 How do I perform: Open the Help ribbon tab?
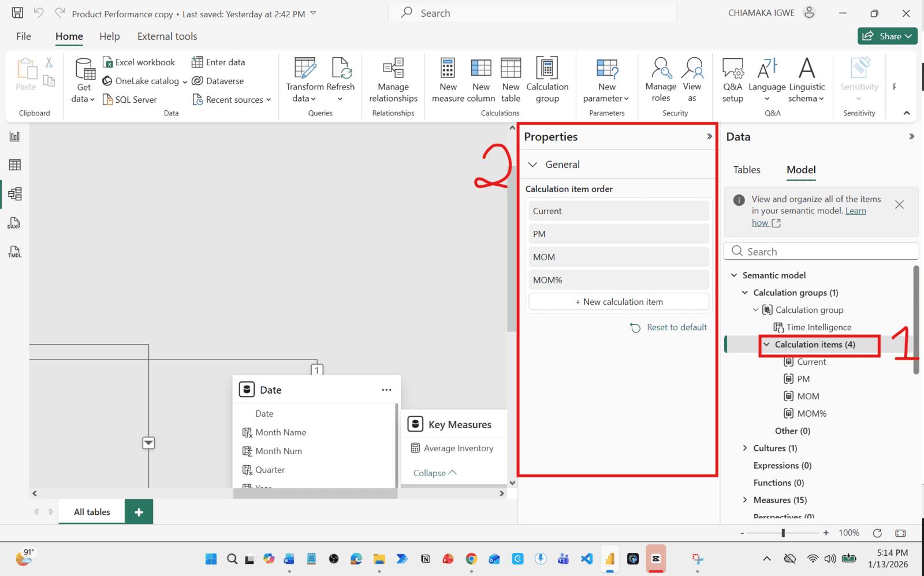[x=109, y=36]
